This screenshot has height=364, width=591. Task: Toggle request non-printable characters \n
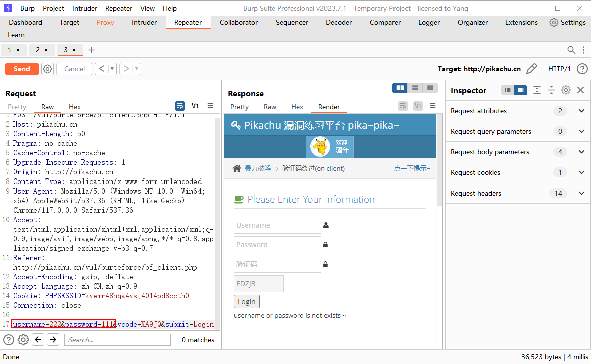195,106
